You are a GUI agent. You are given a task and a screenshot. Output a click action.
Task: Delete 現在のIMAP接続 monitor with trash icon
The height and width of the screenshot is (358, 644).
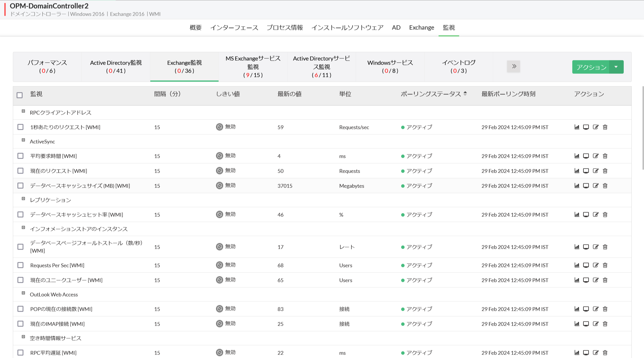[x=605, y=324]
